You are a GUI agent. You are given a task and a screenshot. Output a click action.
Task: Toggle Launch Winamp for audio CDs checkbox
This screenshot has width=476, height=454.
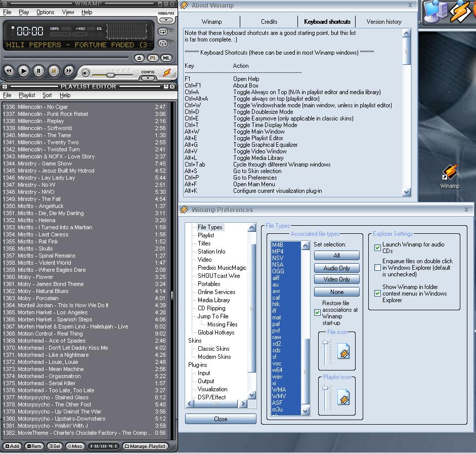pos(377,247)
